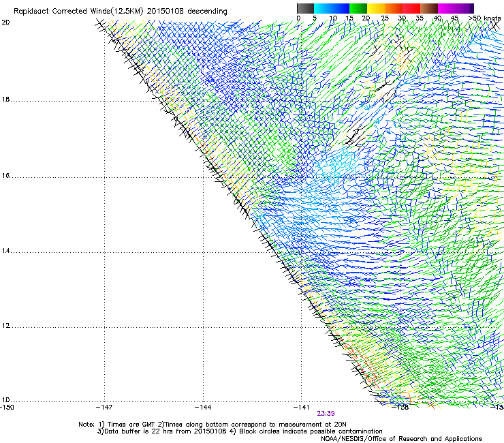Image resolution: width=504 pixels, height=443 pixels.
Task: Click the latitude axis label '20'
Action: click(5, 22)
